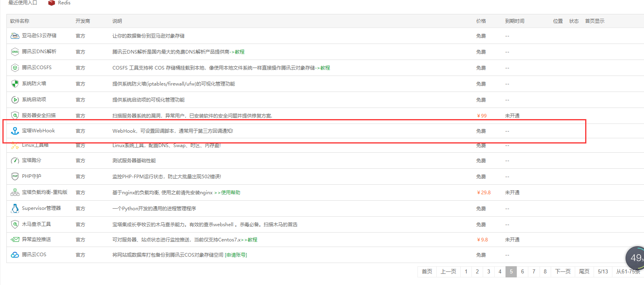The width and height of the screenshot is (644, 285).
Task: Click the 宝塔跑分 gauge icon
Action: 15,161
